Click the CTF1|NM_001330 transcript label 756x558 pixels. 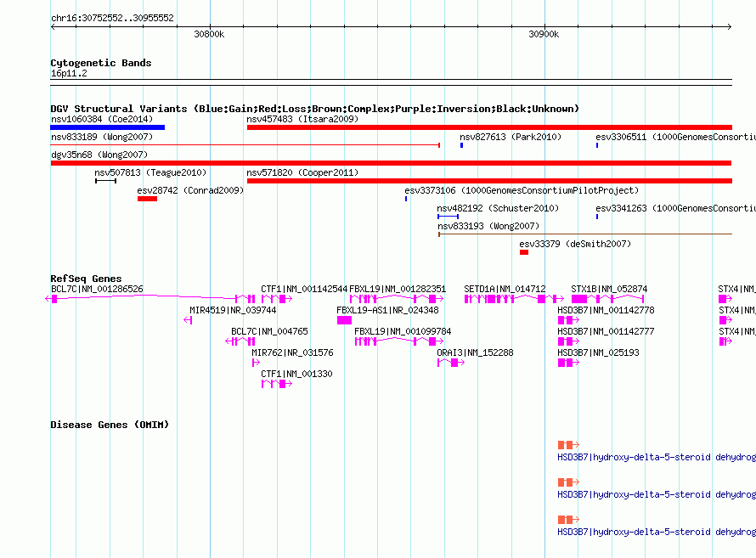[x=296, y=374]
